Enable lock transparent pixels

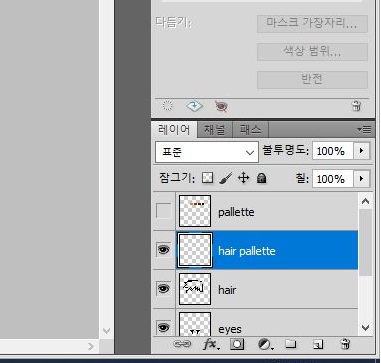207,178
